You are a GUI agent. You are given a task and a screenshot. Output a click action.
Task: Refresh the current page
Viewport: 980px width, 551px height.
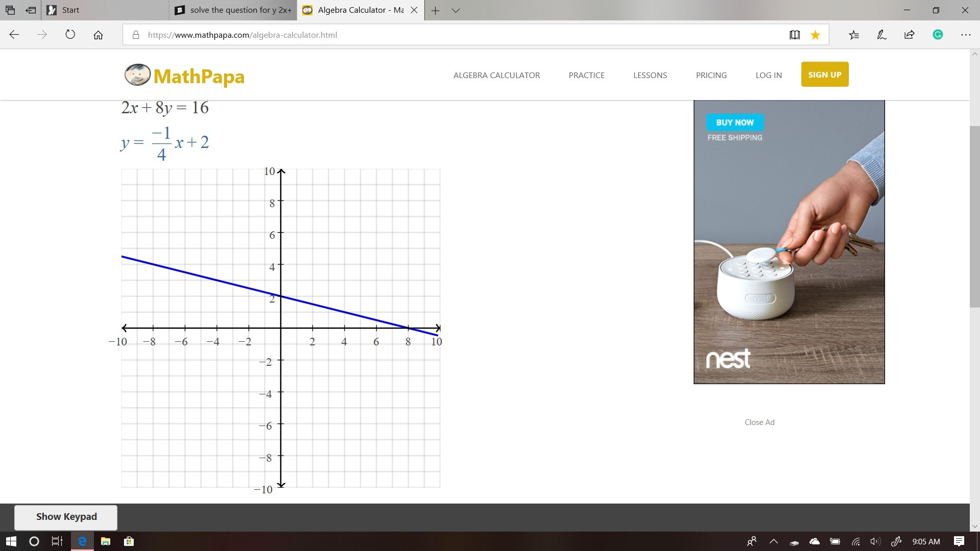(x=70, y=35)
